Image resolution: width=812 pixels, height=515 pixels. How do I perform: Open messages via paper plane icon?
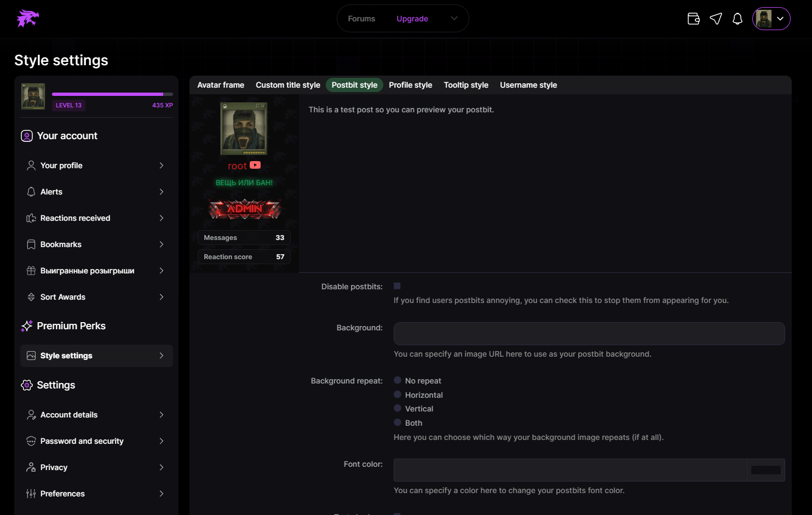pos(716,19)
